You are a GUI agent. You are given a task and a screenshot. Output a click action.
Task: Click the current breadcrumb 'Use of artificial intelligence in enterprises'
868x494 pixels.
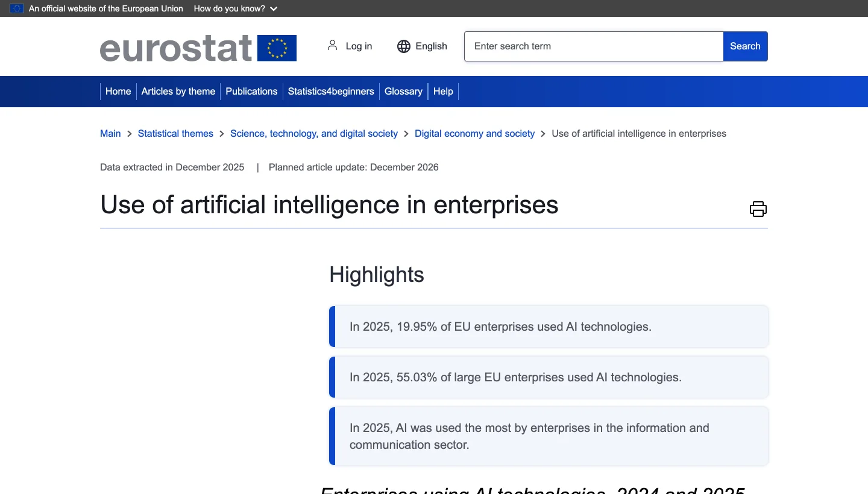point(639,134)
